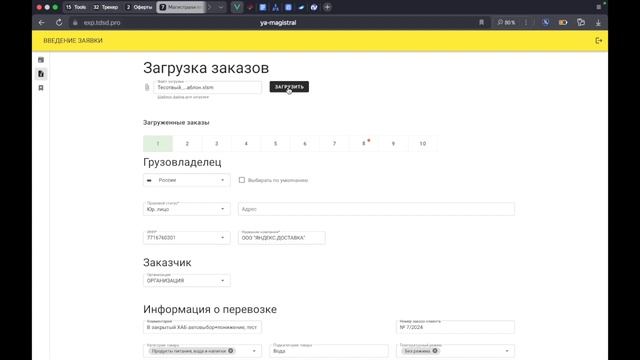The height and width of the screenshot is (360, 640).
Task: Click the blue shield extension icon
Action: [x=545, y=22]
